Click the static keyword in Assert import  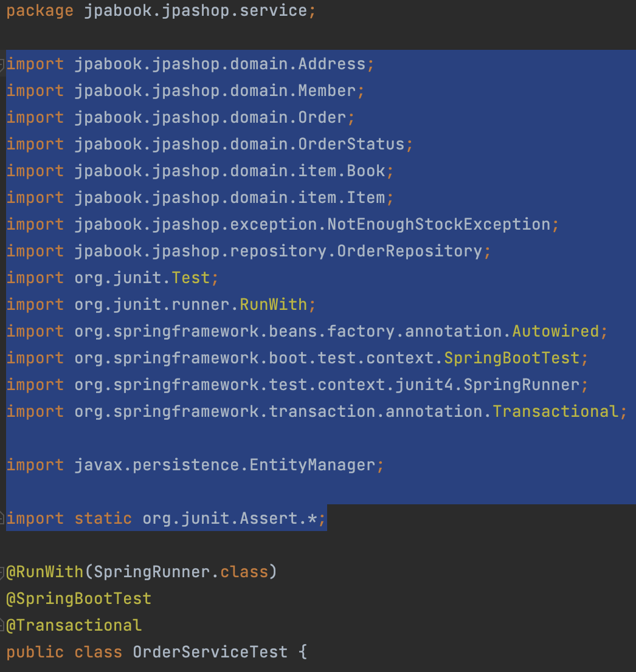pyautogui.click(x=103, y=518)
